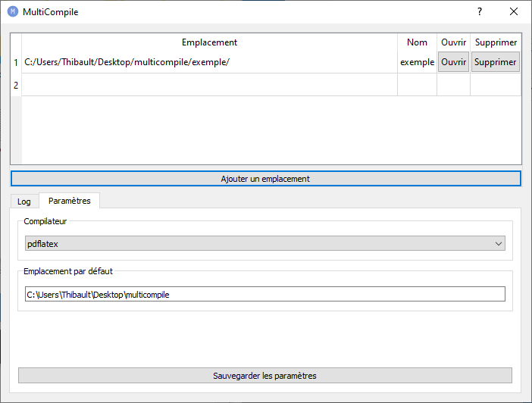
Task: Click Sauvegarder les paramètres button
Action: tap(265, 376)
